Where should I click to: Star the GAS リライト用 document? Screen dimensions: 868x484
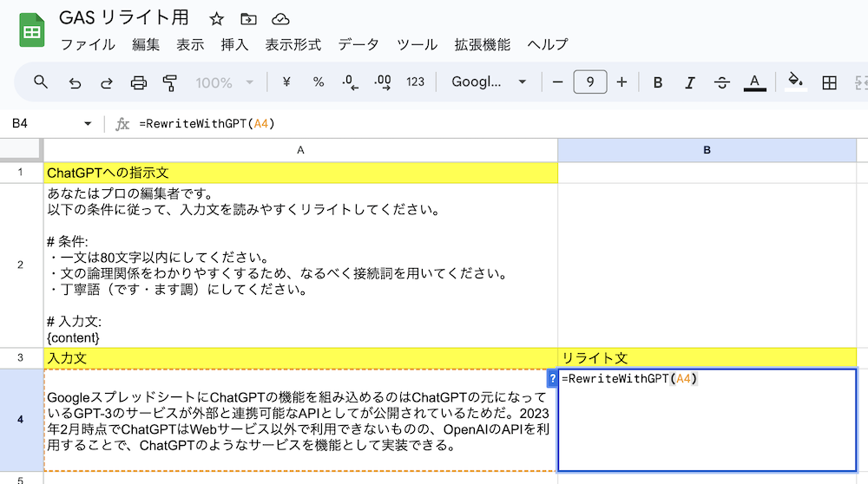[216, 19]
